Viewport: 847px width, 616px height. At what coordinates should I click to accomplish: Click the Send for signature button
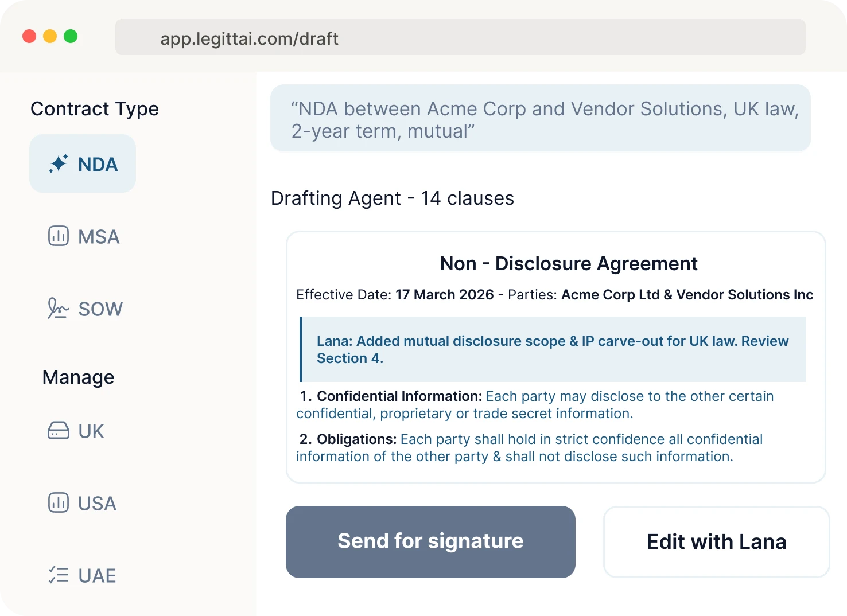(x=430, y=541)
